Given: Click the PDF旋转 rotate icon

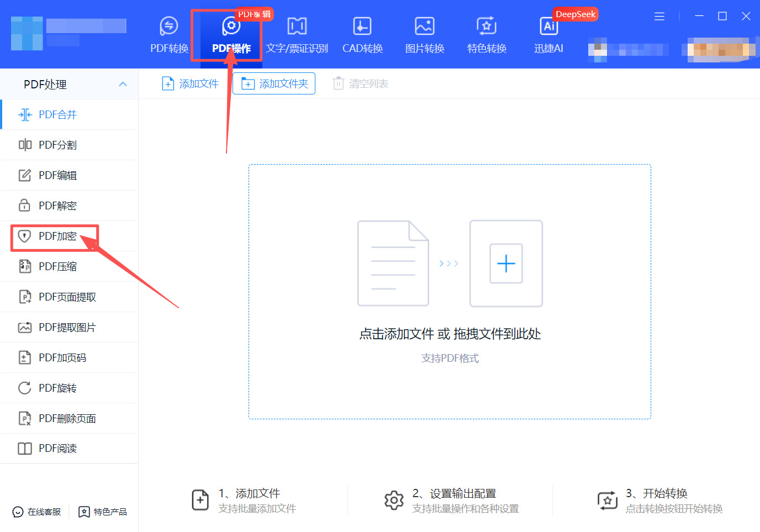Looking at the screenshot, I should pyautogui.click(x=25, y=388).
